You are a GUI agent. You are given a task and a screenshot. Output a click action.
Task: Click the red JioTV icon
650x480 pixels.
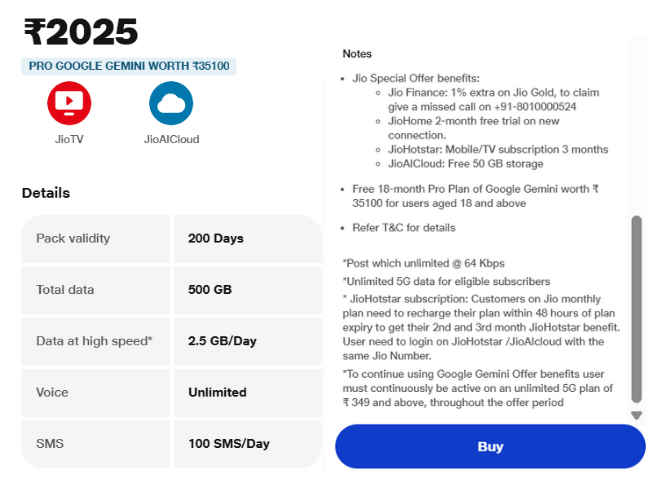69,103
